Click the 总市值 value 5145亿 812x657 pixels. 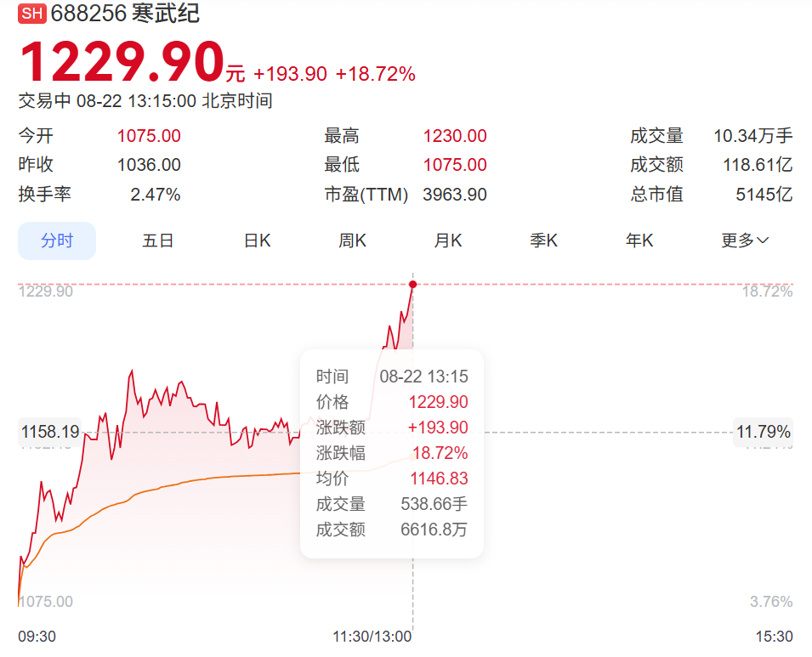(764, 195)
